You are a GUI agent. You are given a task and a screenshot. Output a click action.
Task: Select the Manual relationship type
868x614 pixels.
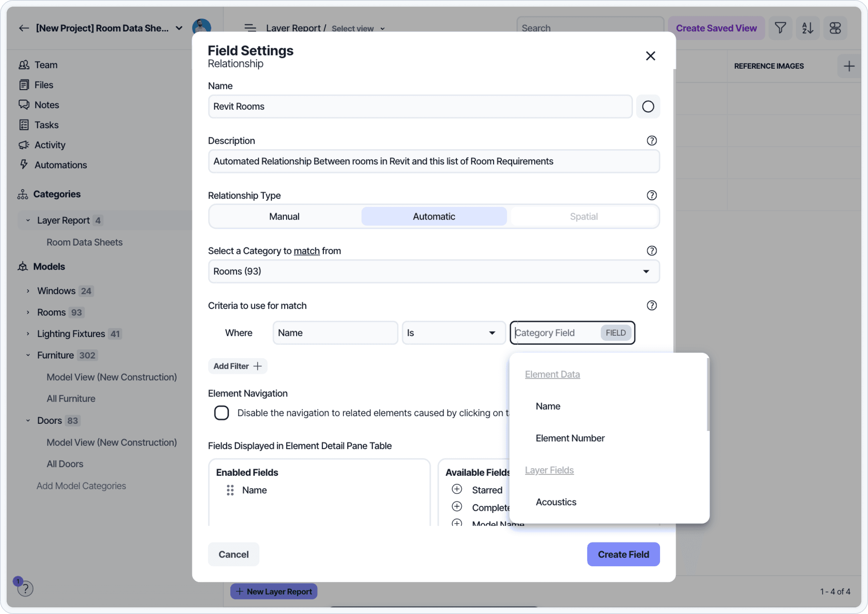coord(284,217)
